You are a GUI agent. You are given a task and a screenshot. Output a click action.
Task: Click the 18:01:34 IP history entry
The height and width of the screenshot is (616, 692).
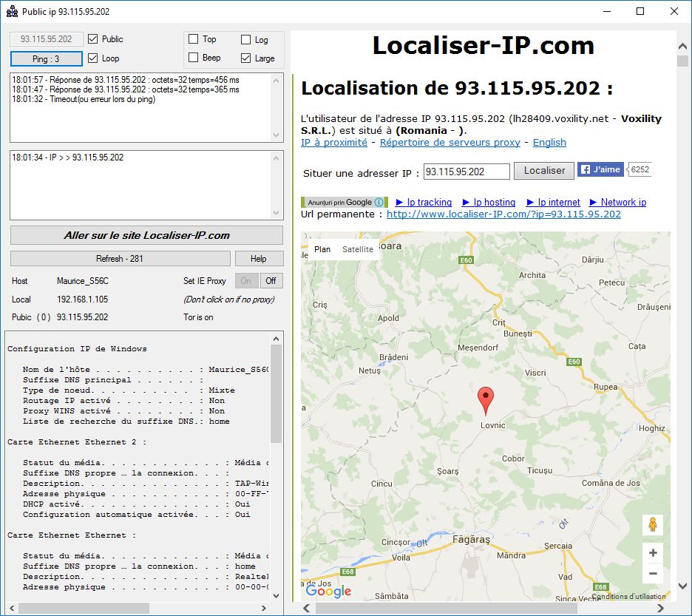tap(68, 158)
